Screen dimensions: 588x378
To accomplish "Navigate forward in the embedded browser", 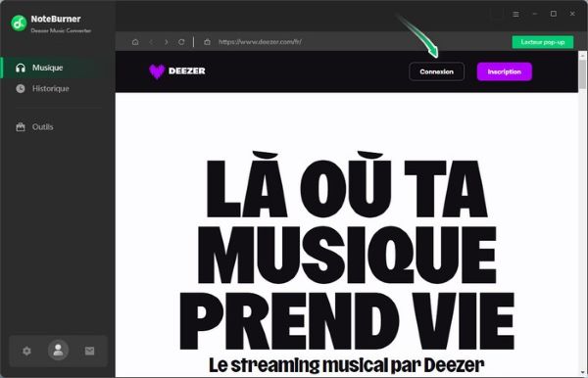I will 167,42.
